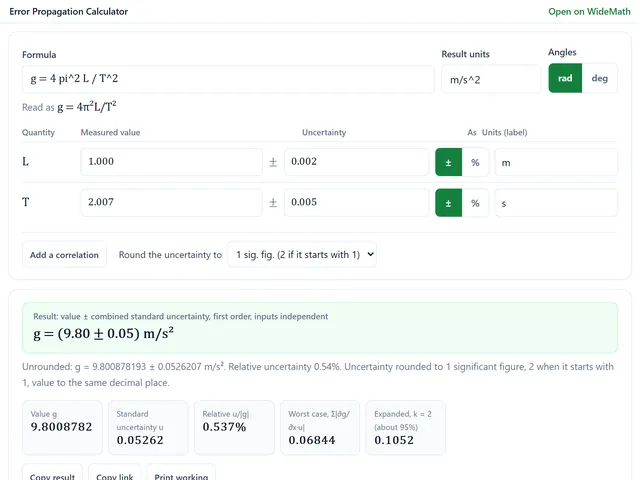This screenshot has width=640, height=480.
Task: Set L uncertainty as percent
Action: click(475, 162)
